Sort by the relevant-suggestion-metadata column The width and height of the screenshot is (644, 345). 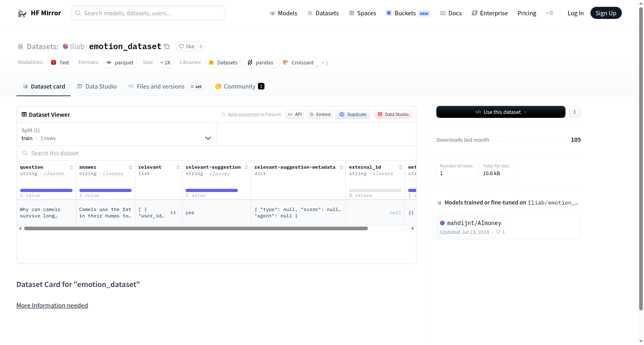click(x=341, y=167)
